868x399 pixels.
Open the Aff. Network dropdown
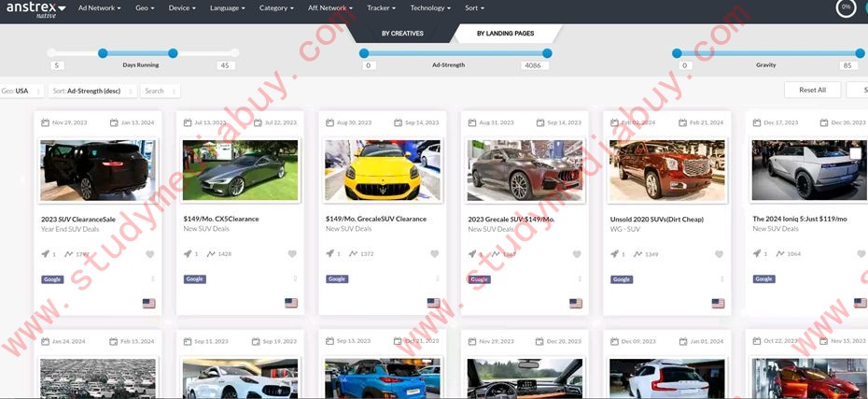point(330,8)
